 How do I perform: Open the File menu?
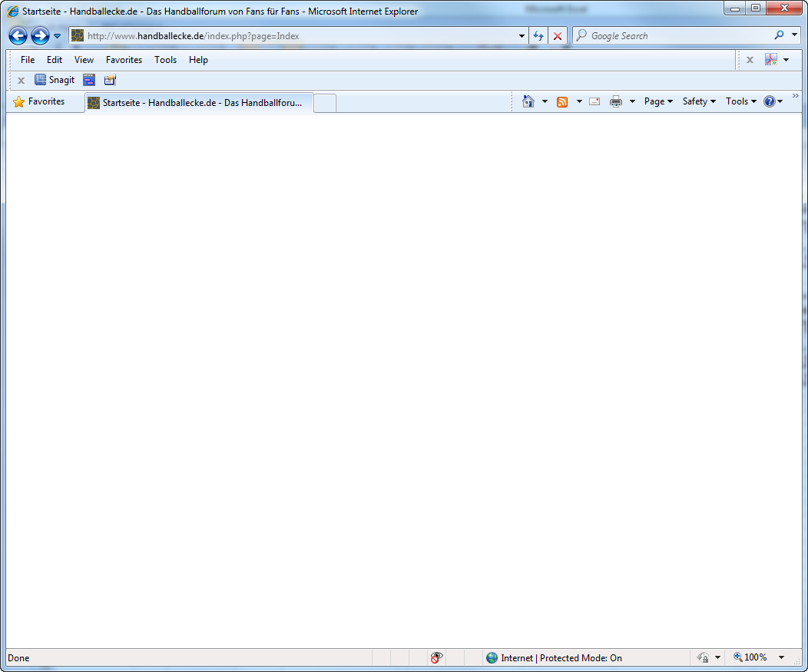coord(28,60)
